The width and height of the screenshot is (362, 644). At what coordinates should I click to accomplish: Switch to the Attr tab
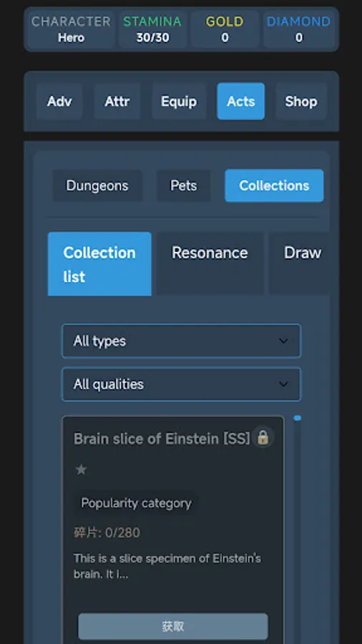[117, 102]
